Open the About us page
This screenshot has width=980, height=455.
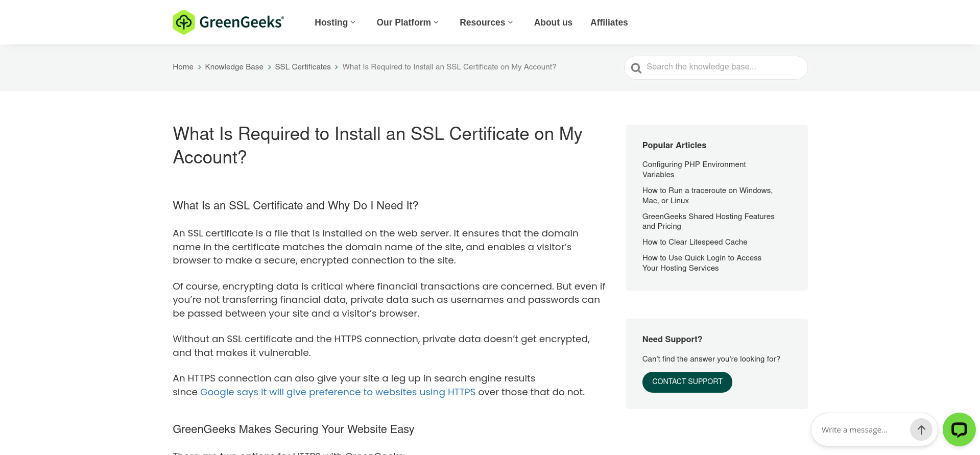pos(553,22)
